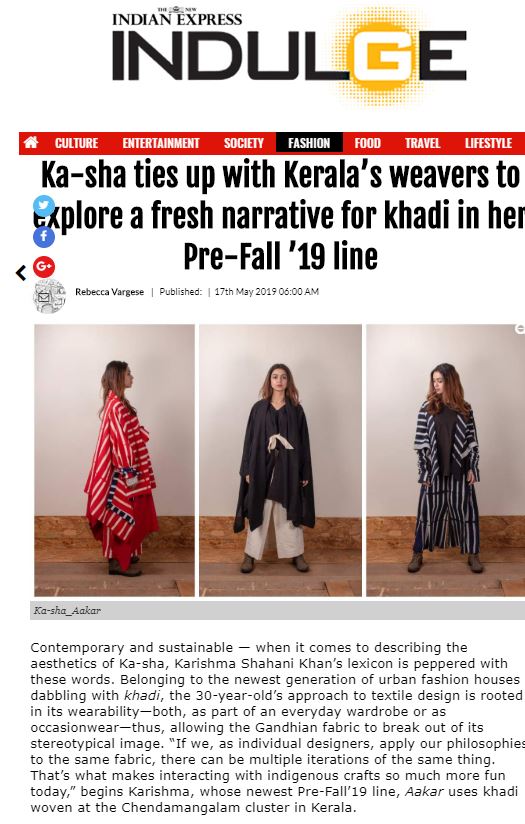Open the Culture section
The image size is (525, 824).
point(76,143)
